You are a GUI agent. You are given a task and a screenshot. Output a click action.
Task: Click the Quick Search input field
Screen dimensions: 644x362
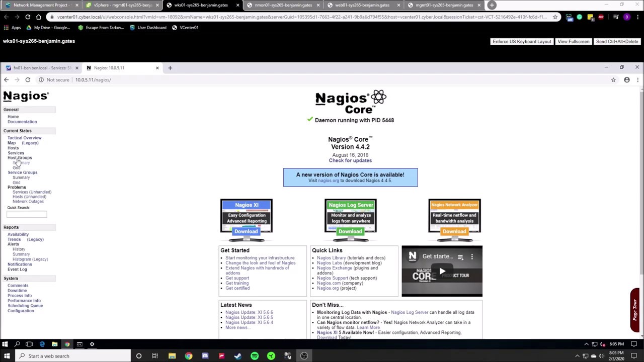[x=27, y=215]
